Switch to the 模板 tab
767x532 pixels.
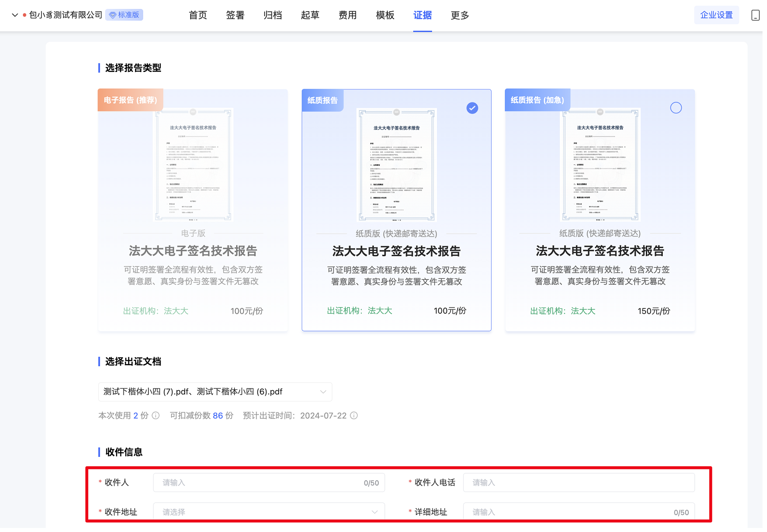pos(385,15)
